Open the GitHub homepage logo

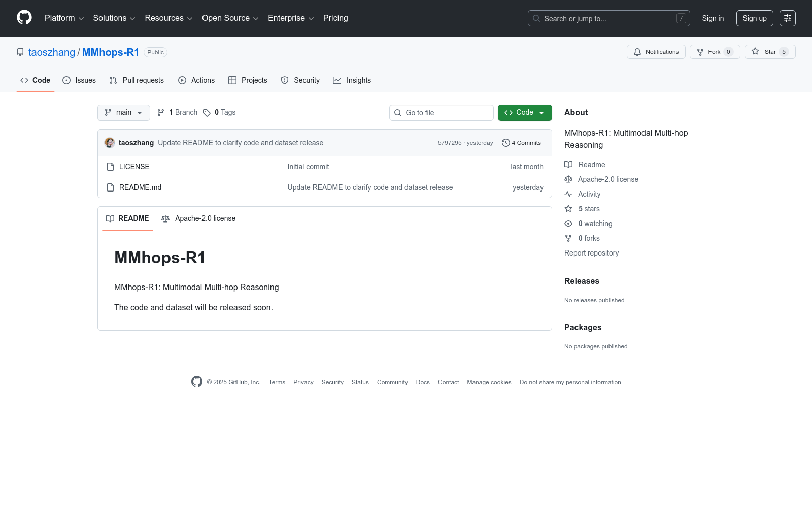(x=24, y=18)
